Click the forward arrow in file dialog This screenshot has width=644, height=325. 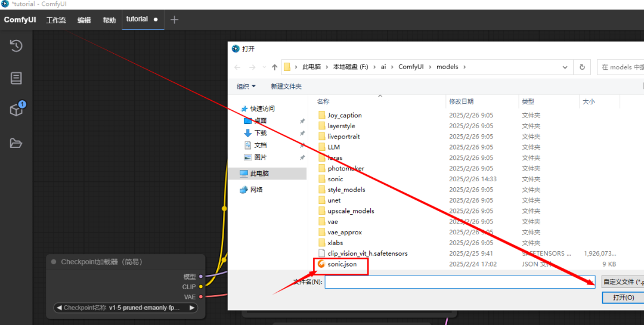pos(252,67)
